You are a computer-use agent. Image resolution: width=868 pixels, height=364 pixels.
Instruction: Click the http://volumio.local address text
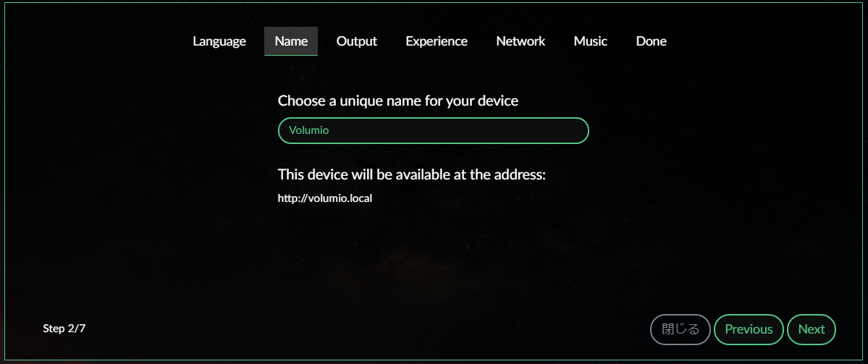pos(325,198)
